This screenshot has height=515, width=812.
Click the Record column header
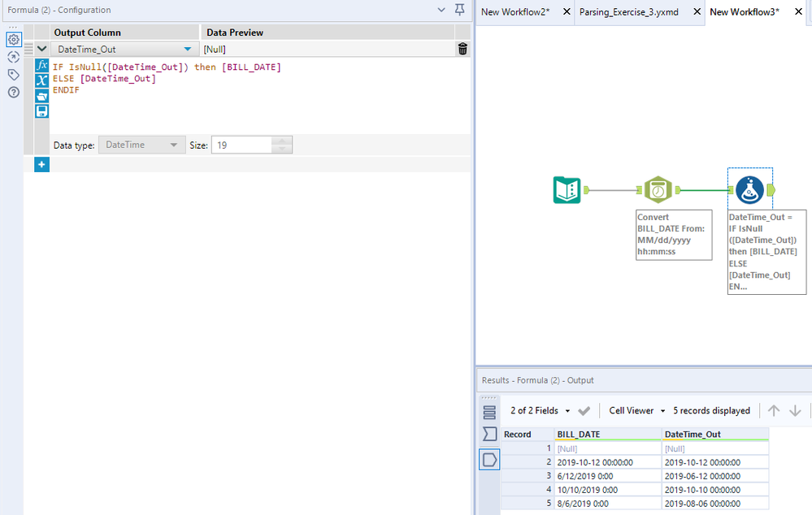pos(528,435)
